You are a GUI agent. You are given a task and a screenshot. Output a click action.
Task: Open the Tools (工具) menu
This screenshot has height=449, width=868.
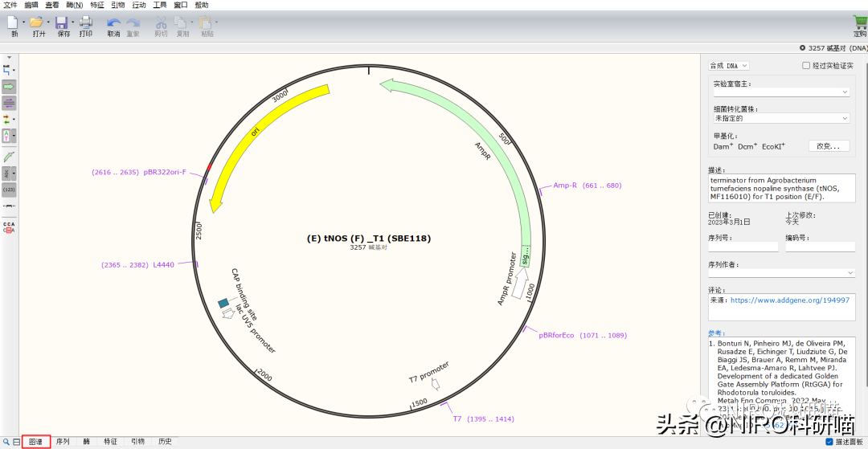160,5
